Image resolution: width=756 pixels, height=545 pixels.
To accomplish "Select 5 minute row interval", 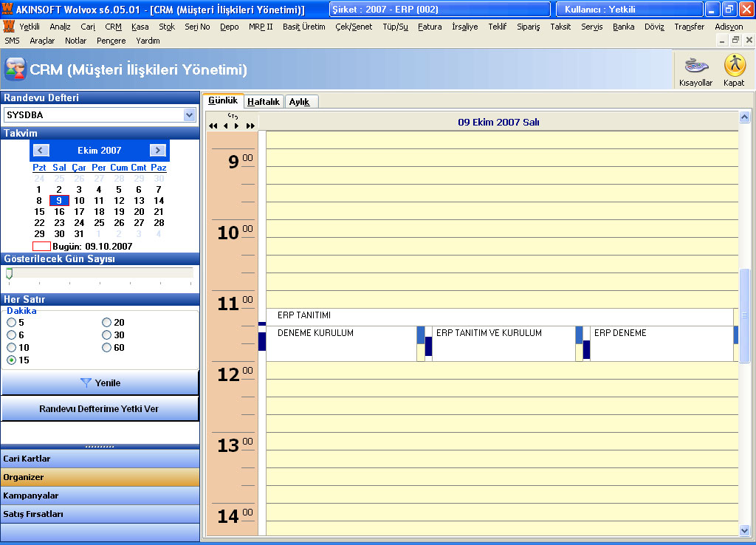I will 12,322.
